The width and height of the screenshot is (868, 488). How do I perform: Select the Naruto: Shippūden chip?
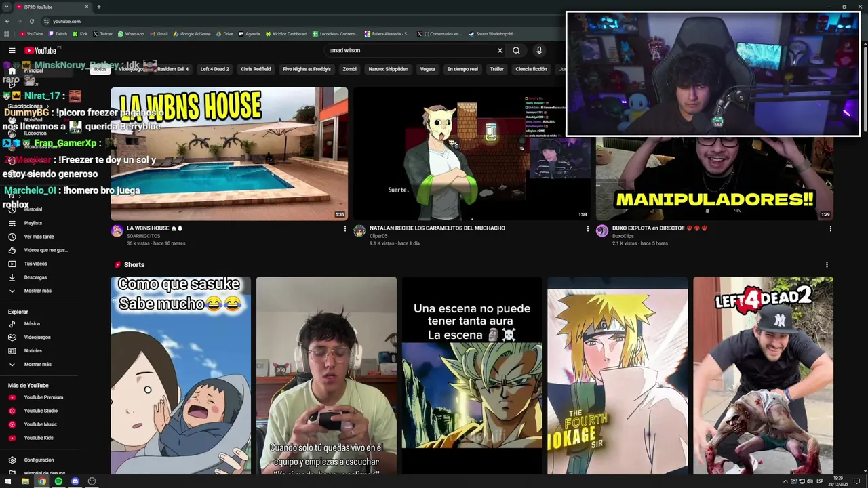388,69
